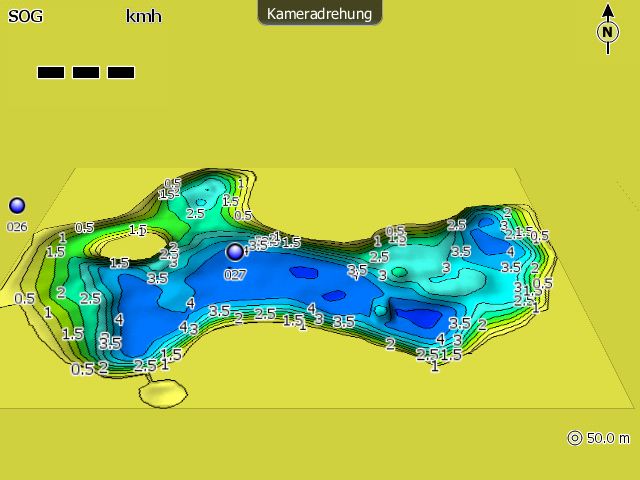This screenshot has height=480, width=640.
Task: Click the small green circular contour mid-lake
Action: point(399,272)
